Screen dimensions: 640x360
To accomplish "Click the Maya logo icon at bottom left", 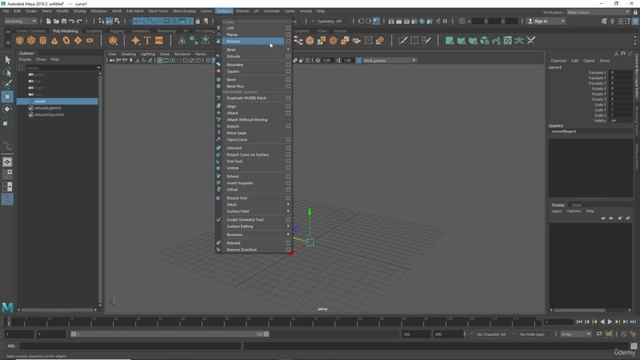I will click(x=7, y=307).
